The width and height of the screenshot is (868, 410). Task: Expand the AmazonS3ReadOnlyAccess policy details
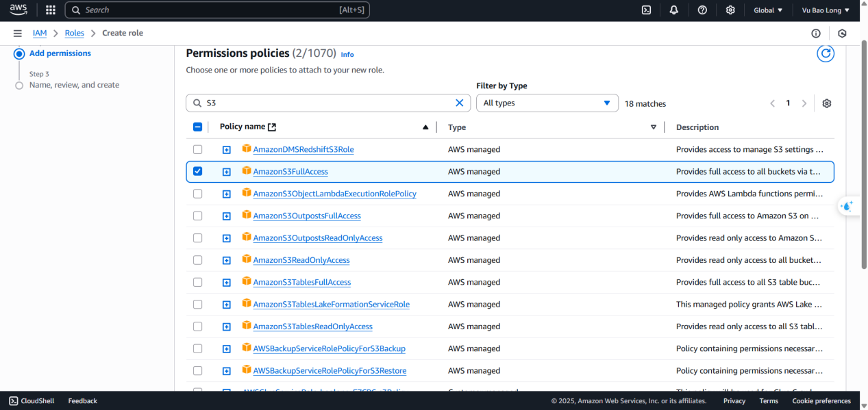[227, 261]
